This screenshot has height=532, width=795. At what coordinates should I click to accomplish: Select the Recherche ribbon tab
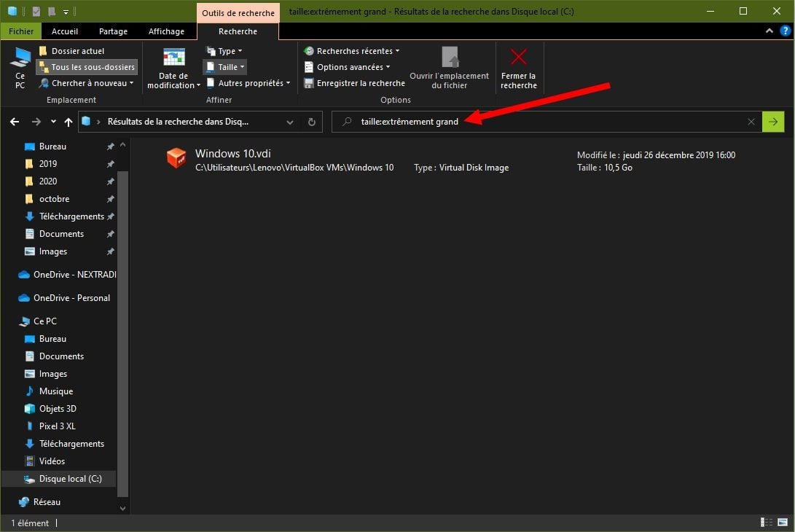[x=238, y=31]
